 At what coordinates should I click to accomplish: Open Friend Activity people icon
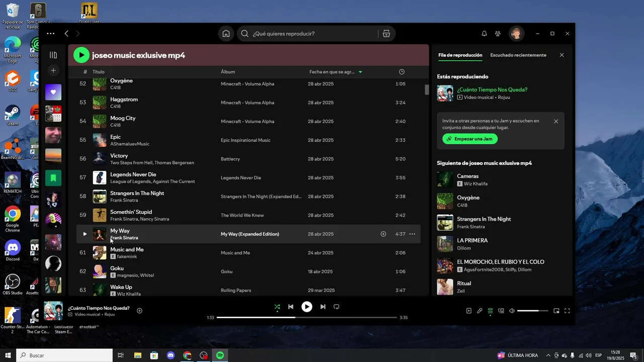tap(498, 34)
